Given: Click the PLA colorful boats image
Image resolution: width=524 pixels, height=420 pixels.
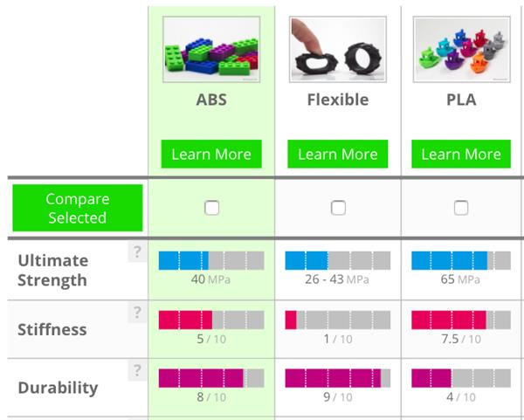Looking at the screenshot, I should 461,51.
